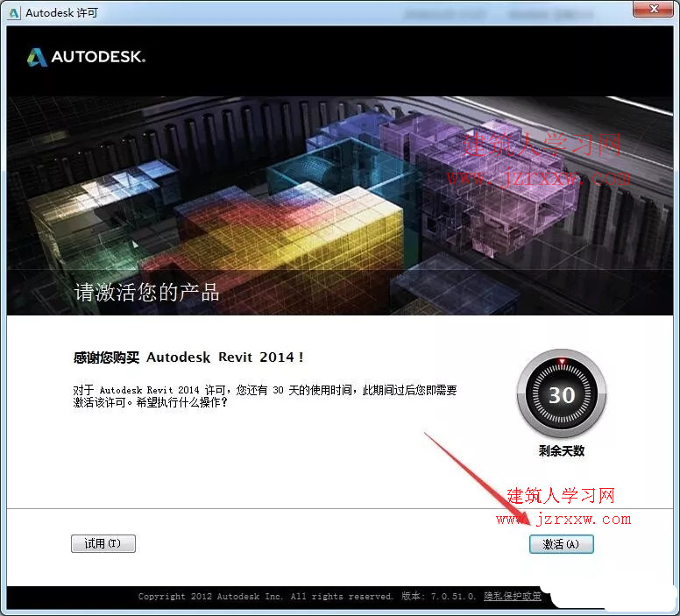Click the 感谢您购买 Autodesk Revit 2014 heading
The width and height of the screenshot is (680, 616).
coord(188,358)
